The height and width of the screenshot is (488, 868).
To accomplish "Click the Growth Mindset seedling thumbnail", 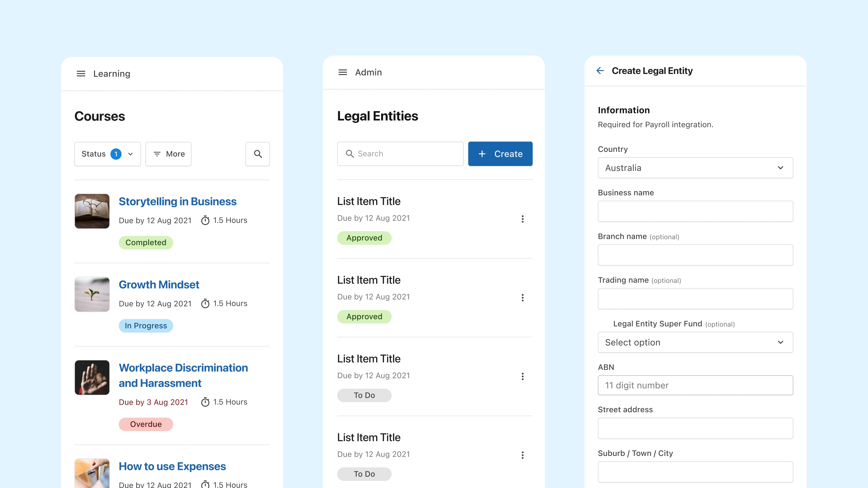I will click(92, 294).
